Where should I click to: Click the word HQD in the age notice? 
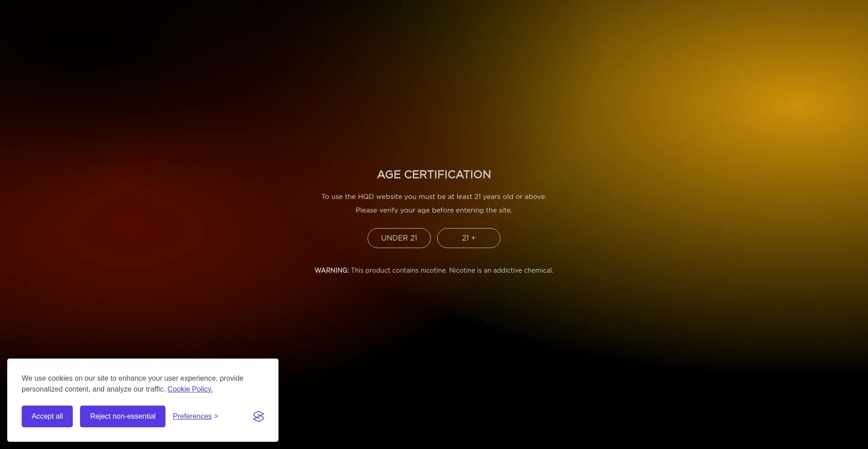click(366, 197)
